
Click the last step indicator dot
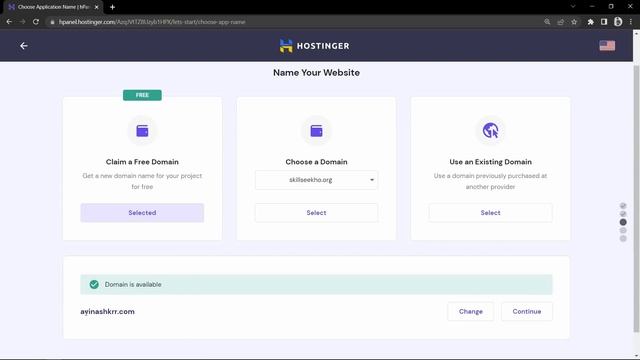point(623,238)
